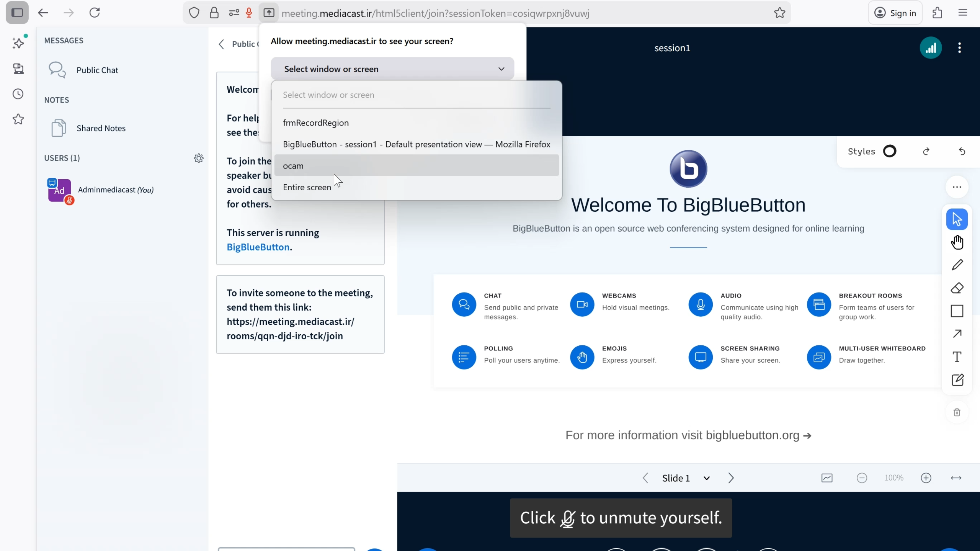Toggle the Firefox sidebar button
The height and width of the screenshot is (551, 980).
pos(17,13)
